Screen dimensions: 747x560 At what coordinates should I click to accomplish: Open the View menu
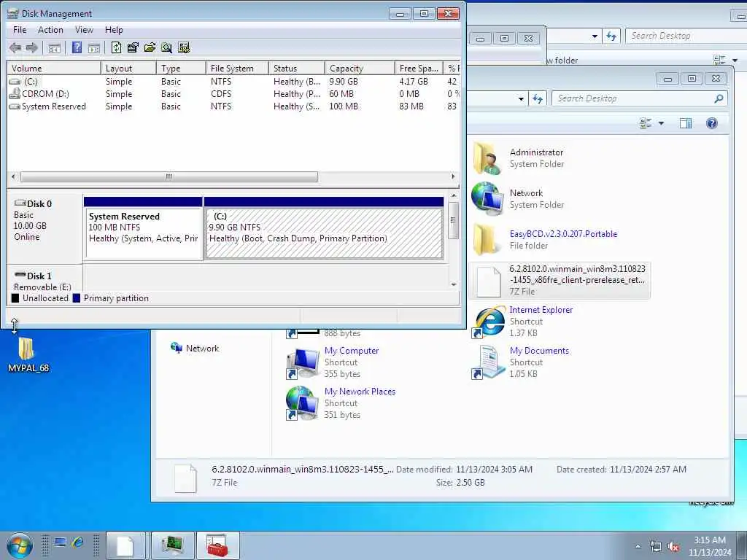pyautogui.click(x=84, y=29)
